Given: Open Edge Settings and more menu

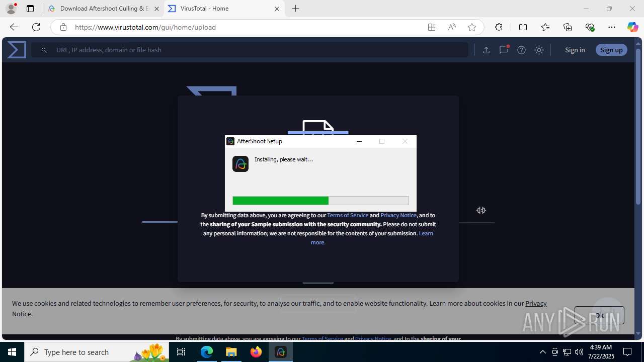Looking at the screenshot, I should point(612,27).
